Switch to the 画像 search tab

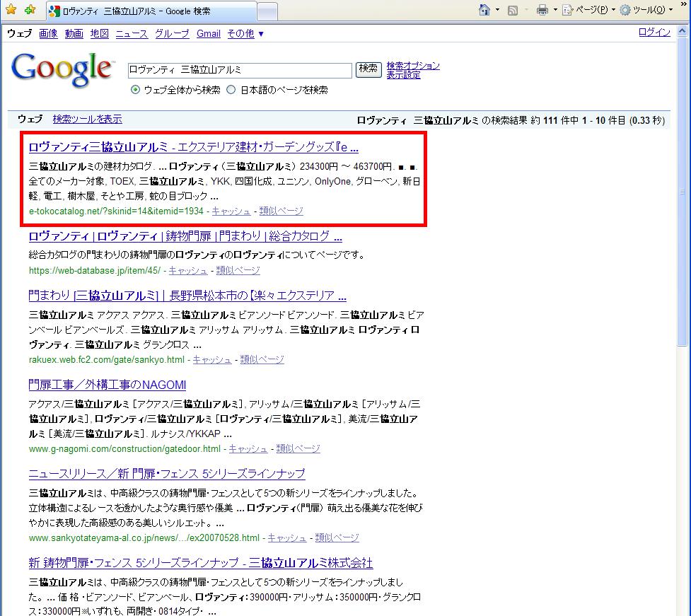48,33
